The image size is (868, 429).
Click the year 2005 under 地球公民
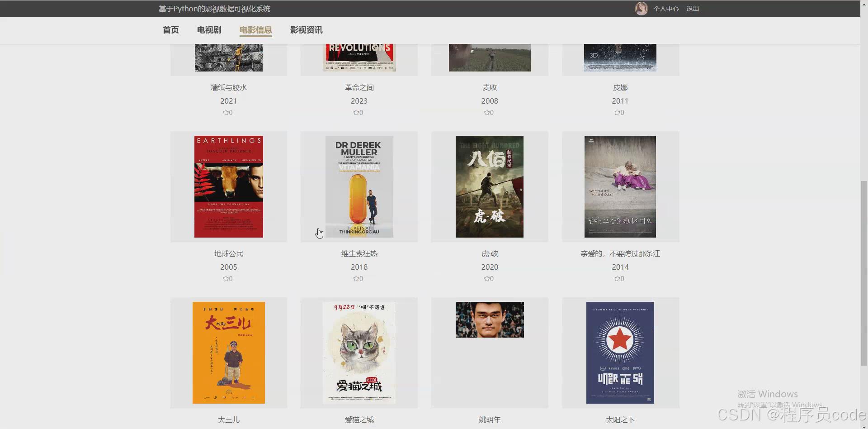229,267
